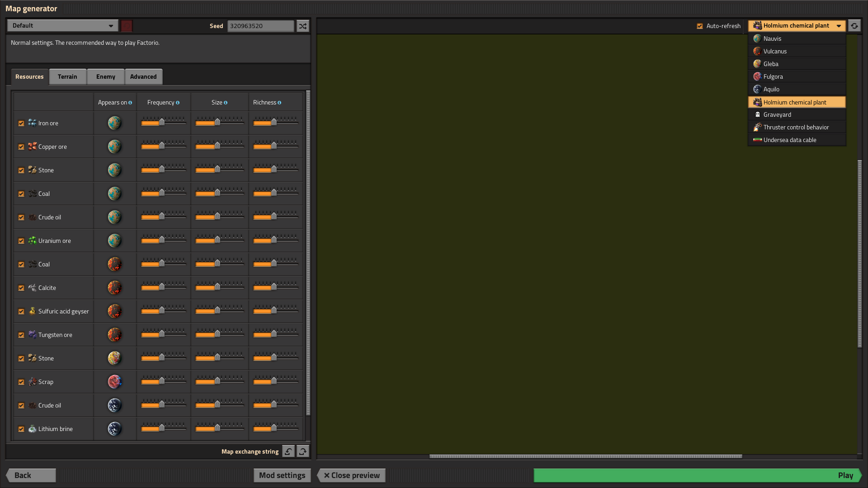Uncheck the Scrap checkbox
Screen dimensions: 868x488
(x=21, y=382)
